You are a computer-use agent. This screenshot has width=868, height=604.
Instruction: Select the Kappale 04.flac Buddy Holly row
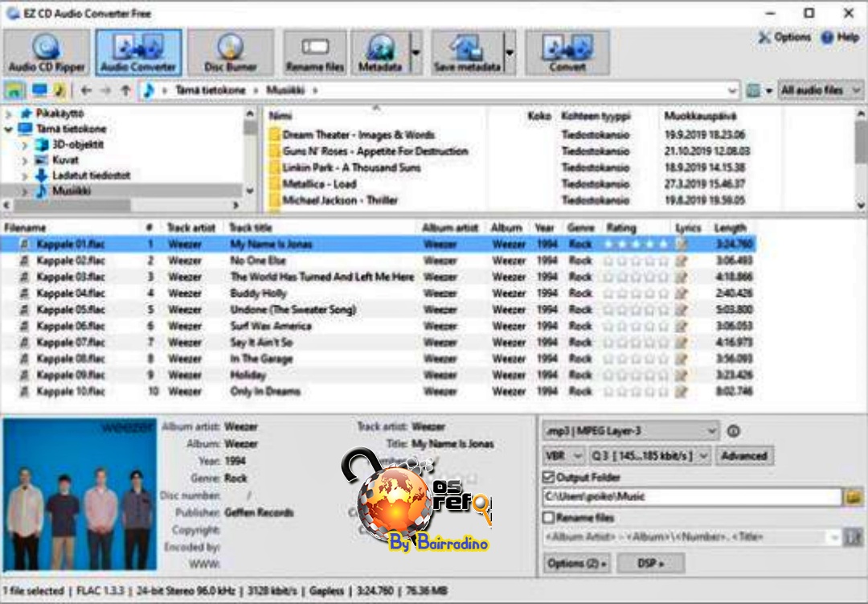tap(379, 293)
